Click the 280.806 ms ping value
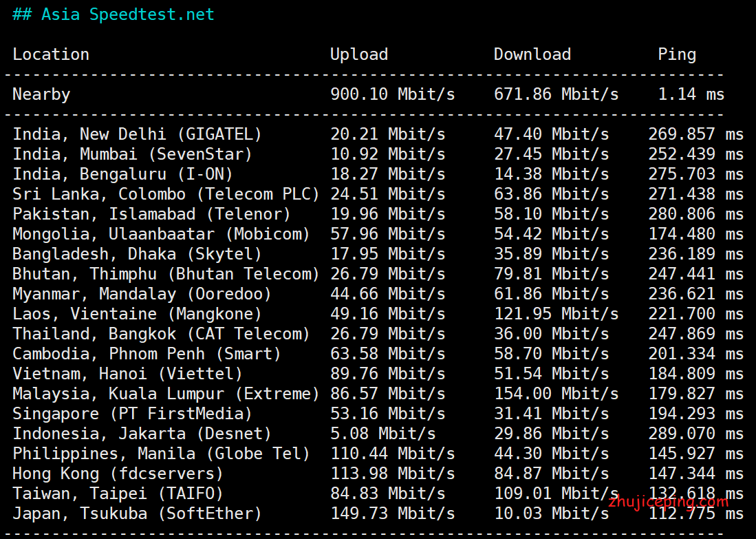Screen dimensions: 756x539 click(696, 214)
